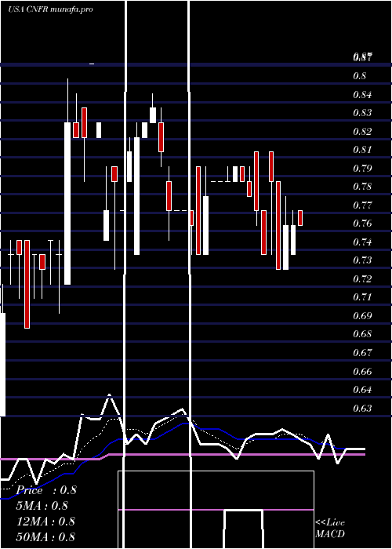Click the 0.83 price axis label

tap(362, 113)
